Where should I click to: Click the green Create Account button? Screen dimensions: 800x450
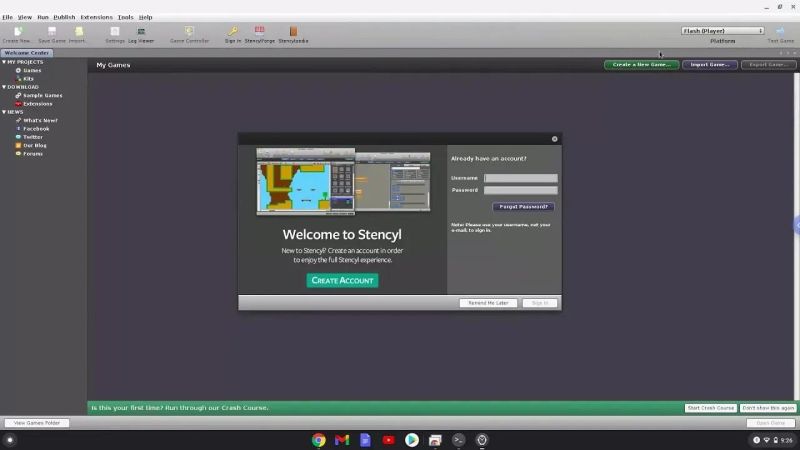[x=342, y=280]
